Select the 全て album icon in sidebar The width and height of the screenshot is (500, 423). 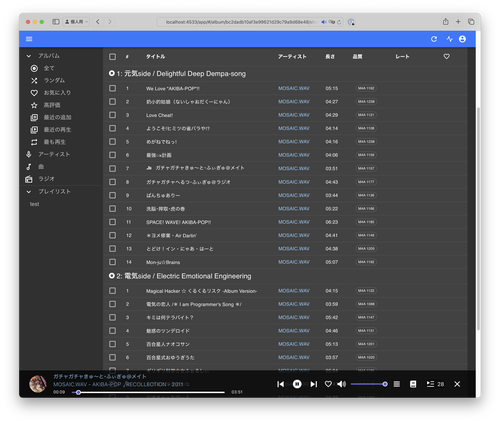point(34,68)
